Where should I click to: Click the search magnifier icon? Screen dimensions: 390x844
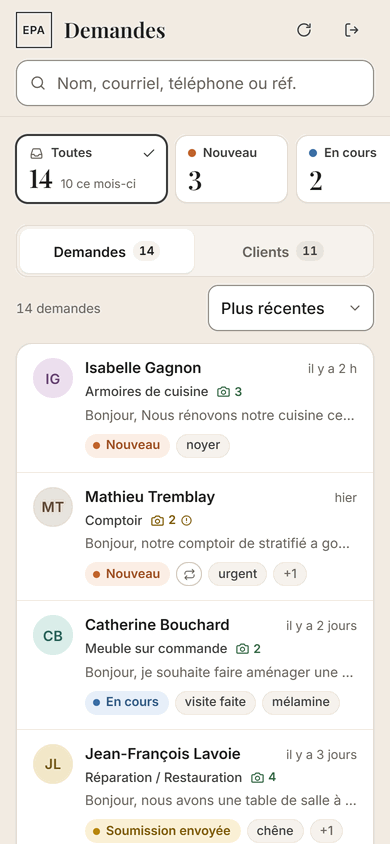[x=38, y=83]
